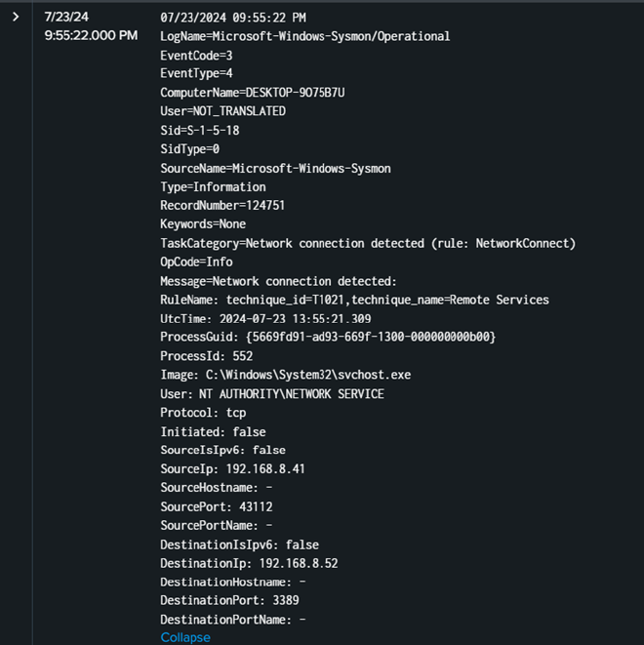Click the SourceIp: 192.168.8.41 line
The width and height of the screenshot is (644, 645).
[232, 469]
